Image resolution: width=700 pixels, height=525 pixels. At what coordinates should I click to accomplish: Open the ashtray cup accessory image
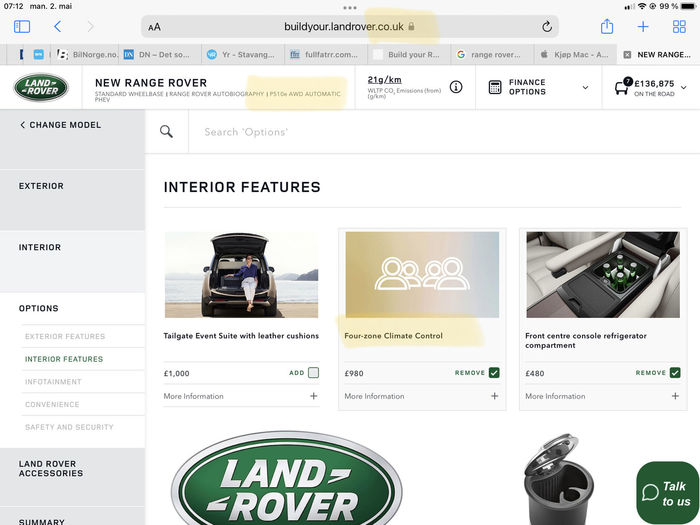[x=559, y=479]
